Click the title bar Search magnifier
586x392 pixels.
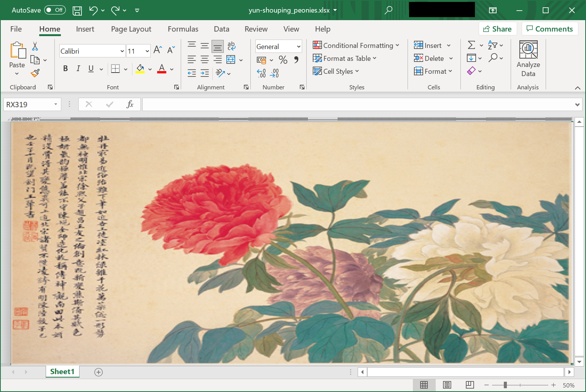tap(388, 10)
